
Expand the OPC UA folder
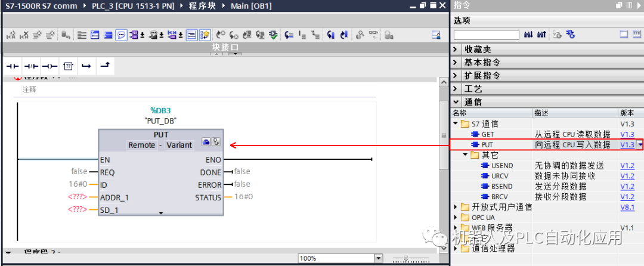coord(456,217)
